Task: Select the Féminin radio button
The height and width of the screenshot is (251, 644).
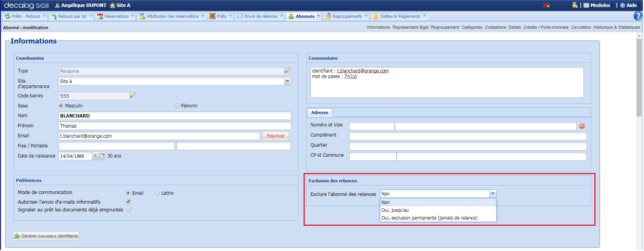Action: 177,106
